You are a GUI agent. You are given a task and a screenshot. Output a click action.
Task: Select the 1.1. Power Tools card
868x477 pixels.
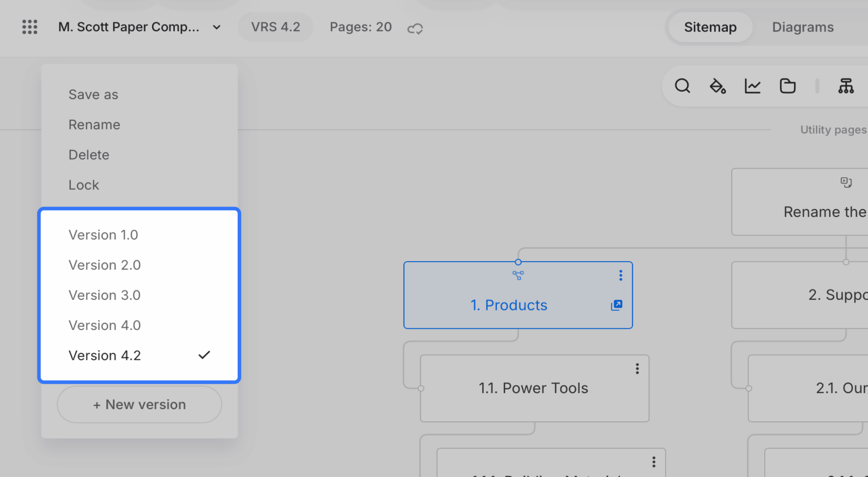[534, 388]
